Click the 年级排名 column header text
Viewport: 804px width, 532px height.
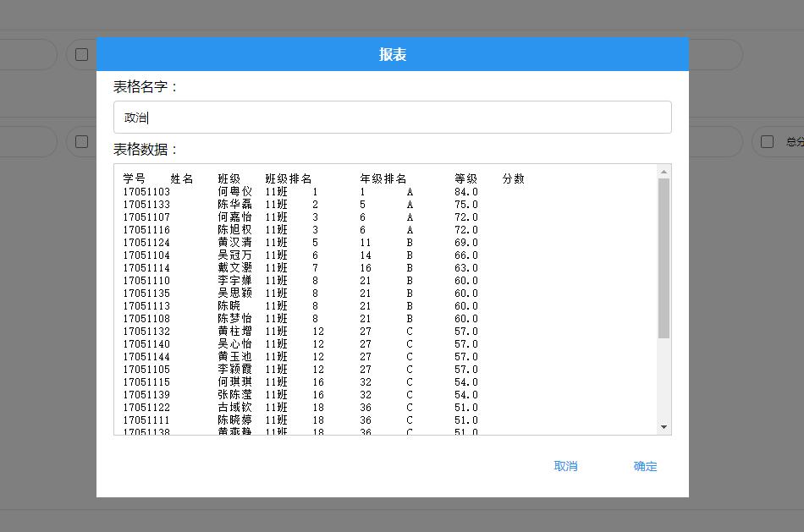pyautogui.click(x=383, y=179)
